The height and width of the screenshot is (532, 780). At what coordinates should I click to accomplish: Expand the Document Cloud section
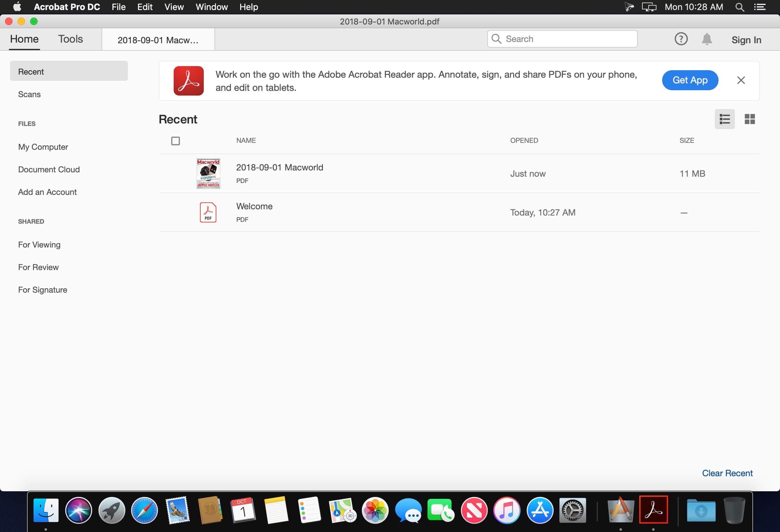point(49,170)
